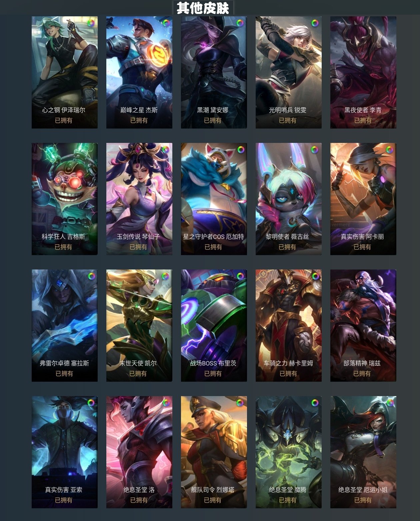Click chroma wheel icon on 心之钢 伊泽瑞尔
Image resolution: width=420 pixels, height=521 pixels.
pos(91,23)
